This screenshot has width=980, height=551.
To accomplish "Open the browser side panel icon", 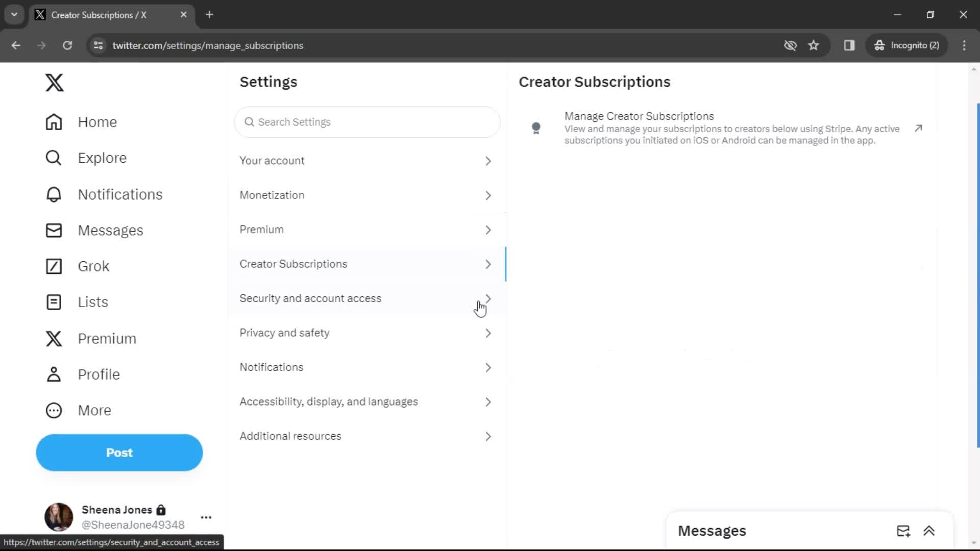I will (849, 45).
